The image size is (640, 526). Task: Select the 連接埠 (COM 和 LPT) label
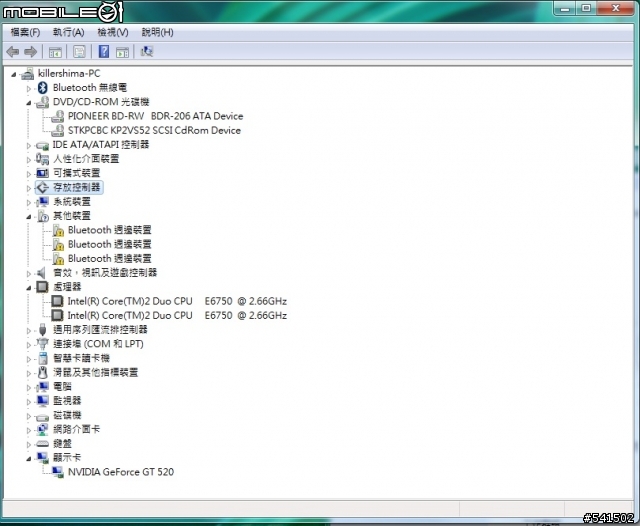coord(98,344)
